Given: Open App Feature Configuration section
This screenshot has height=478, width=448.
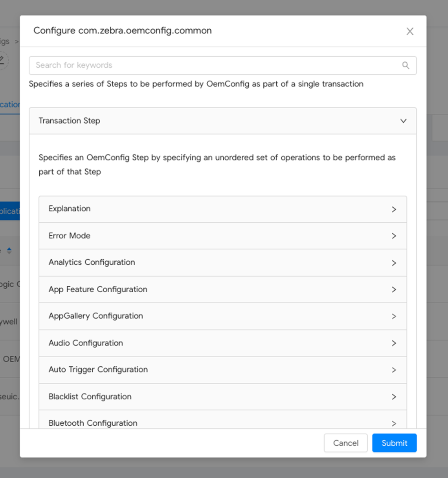Looking at the screenshot, I should click(x=222, y=290).
